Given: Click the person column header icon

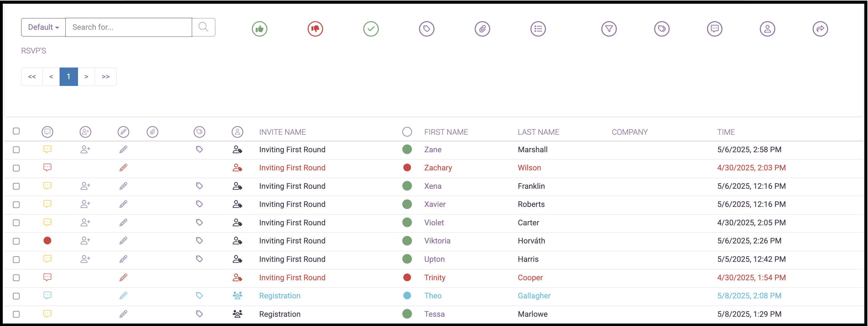Looking at the screenshot, I should pos(237,132).
